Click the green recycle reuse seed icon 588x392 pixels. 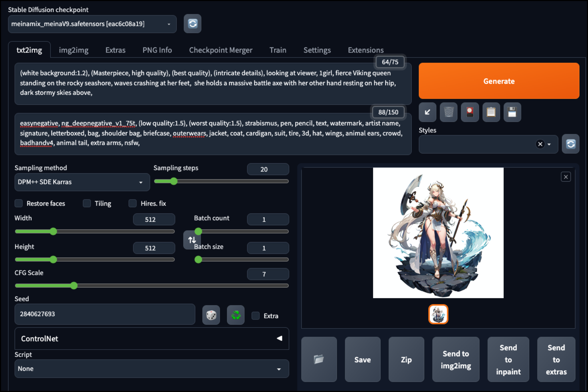236,315
